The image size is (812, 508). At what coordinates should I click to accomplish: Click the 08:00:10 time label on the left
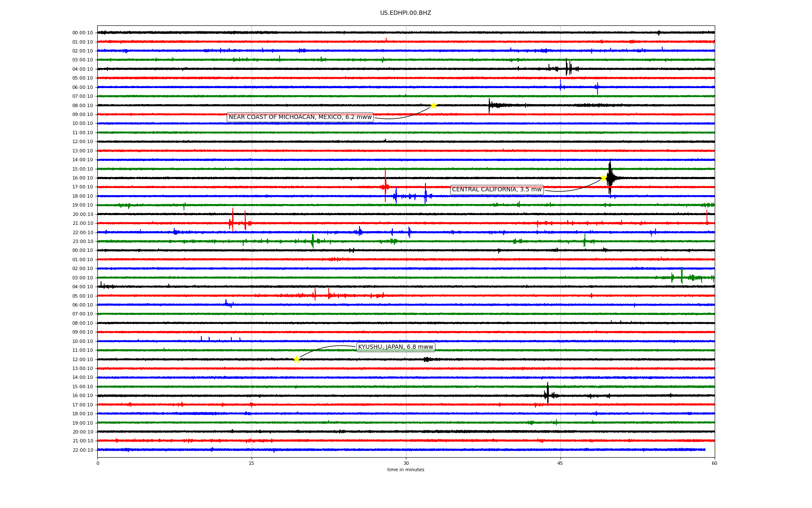pyautogui.click(x=82, y=105)
